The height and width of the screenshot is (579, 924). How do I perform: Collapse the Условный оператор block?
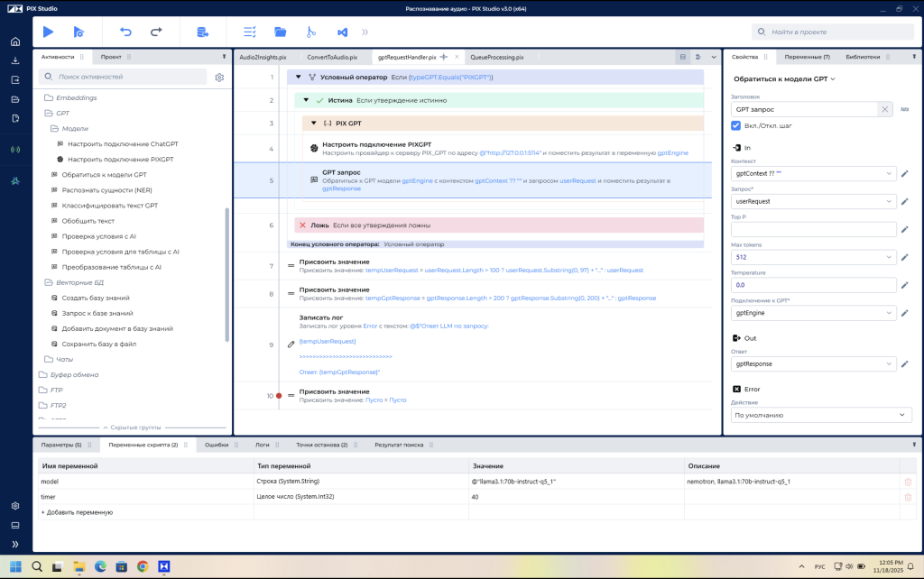click(298, 78)
